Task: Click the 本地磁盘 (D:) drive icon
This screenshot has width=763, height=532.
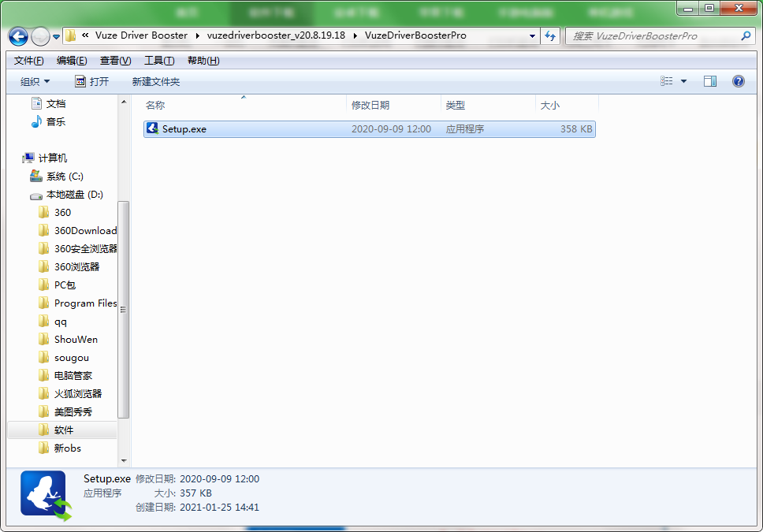Action: click(36, 195)
